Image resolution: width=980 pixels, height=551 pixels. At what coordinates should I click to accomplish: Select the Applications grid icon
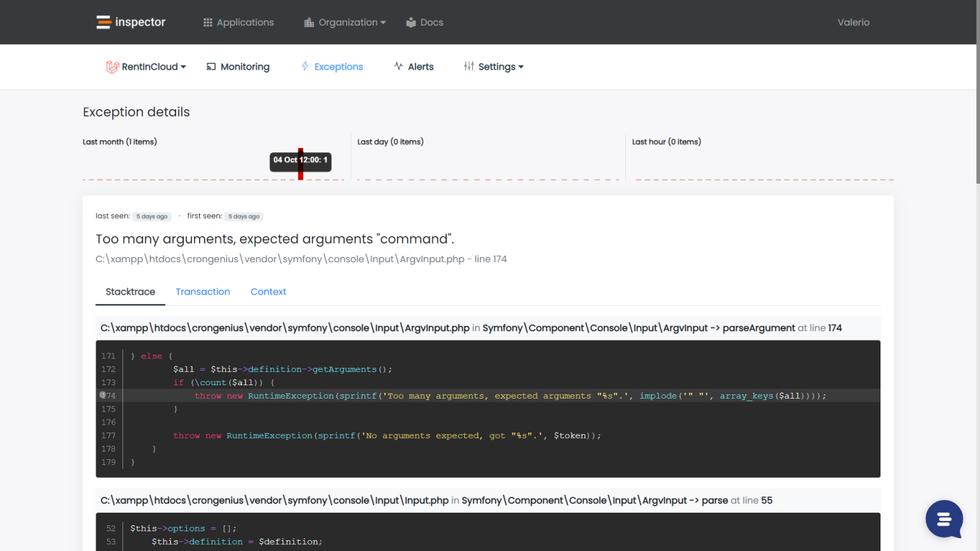207,22
